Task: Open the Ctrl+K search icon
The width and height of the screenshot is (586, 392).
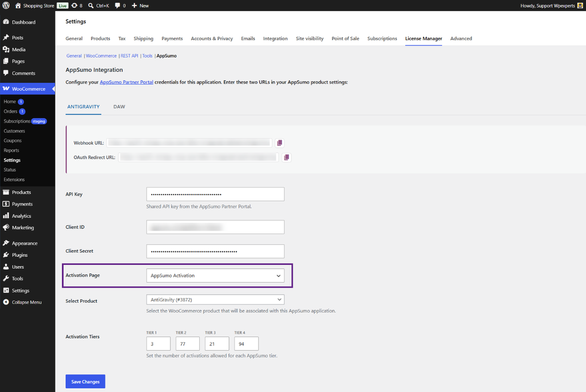Action: [91, 6]
